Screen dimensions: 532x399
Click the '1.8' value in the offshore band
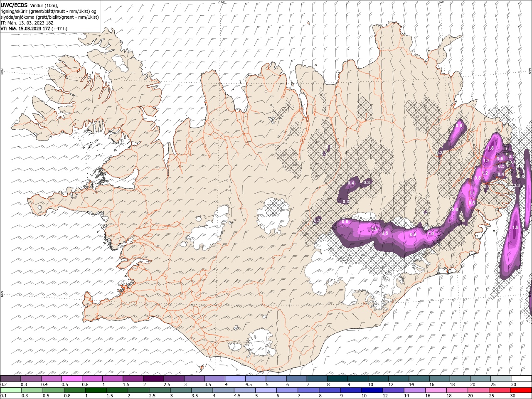click(x=516, y=227)
